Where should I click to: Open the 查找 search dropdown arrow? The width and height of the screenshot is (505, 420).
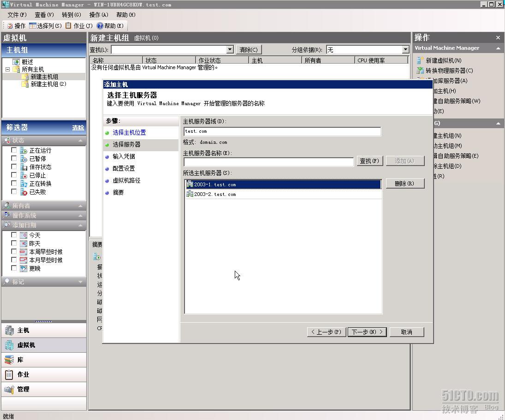230,50
